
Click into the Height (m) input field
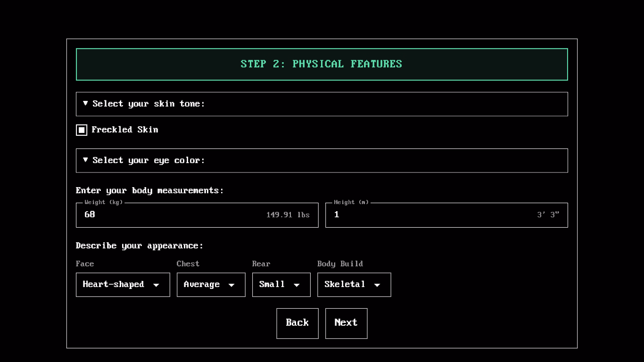tap(424, 215)
